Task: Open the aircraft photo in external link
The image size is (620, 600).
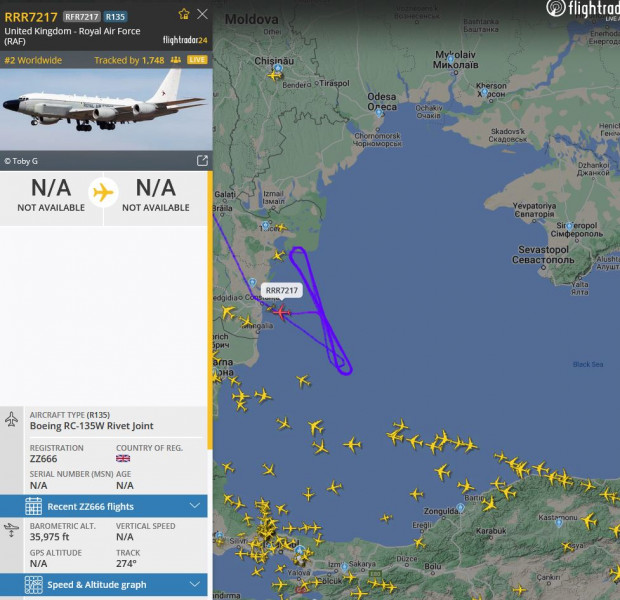Action: coord(202,161)
